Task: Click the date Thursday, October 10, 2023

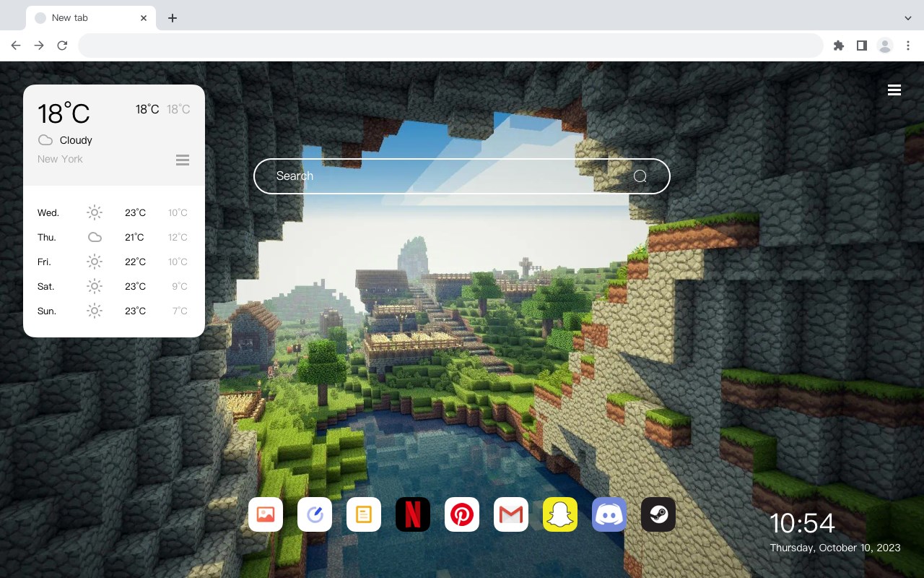Action: (835, 548)
